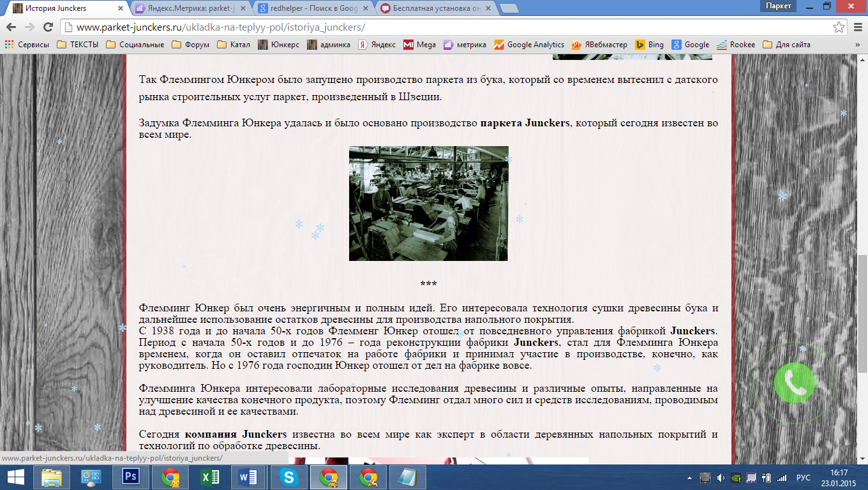Click the volume speaker tray icon
Screen dimensions: 868x490
[721, 478]
